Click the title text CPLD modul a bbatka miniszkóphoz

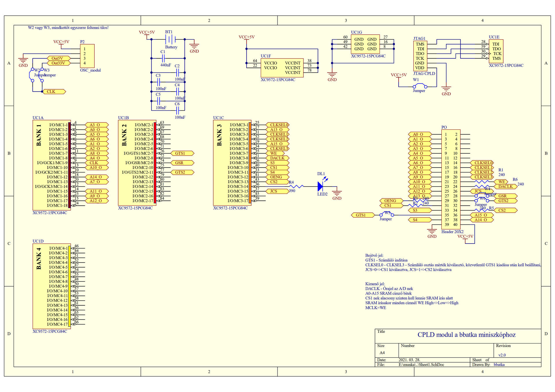[x=466, y=335]
